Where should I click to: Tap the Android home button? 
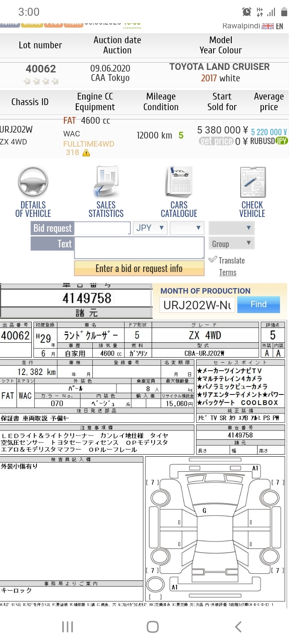point(152,627)
